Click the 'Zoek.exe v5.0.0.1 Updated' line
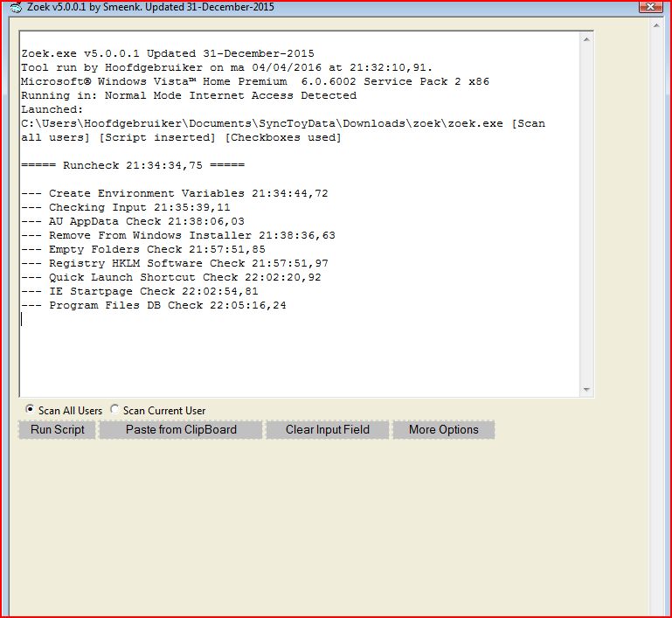This screenshot has width=672, height=618. (168, 53)
